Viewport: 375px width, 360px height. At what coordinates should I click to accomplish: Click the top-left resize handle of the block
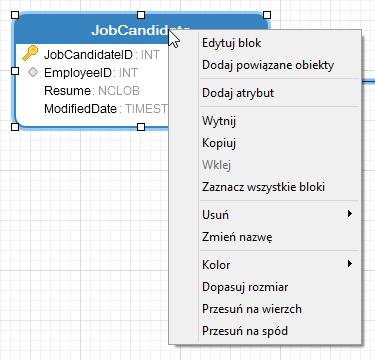click(x=15, y=15)
